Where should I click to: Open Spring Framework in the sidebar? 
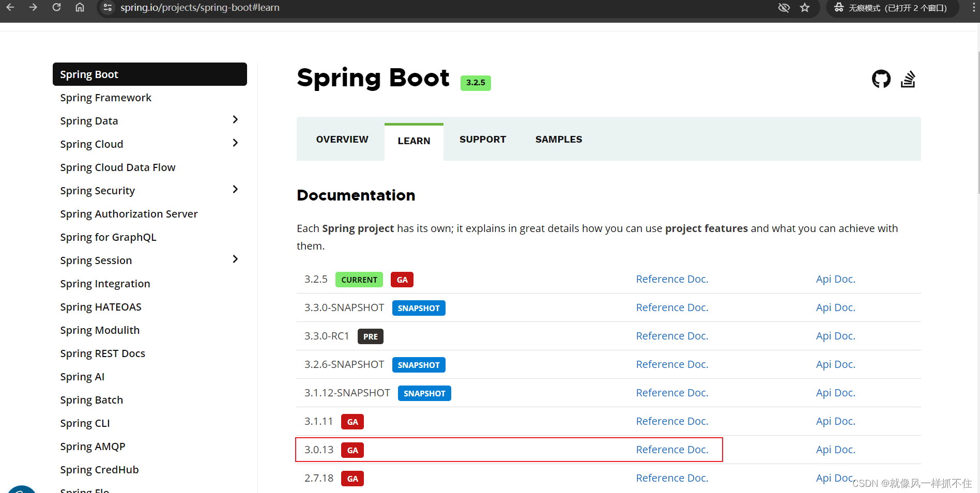click(x=105, y=98)
